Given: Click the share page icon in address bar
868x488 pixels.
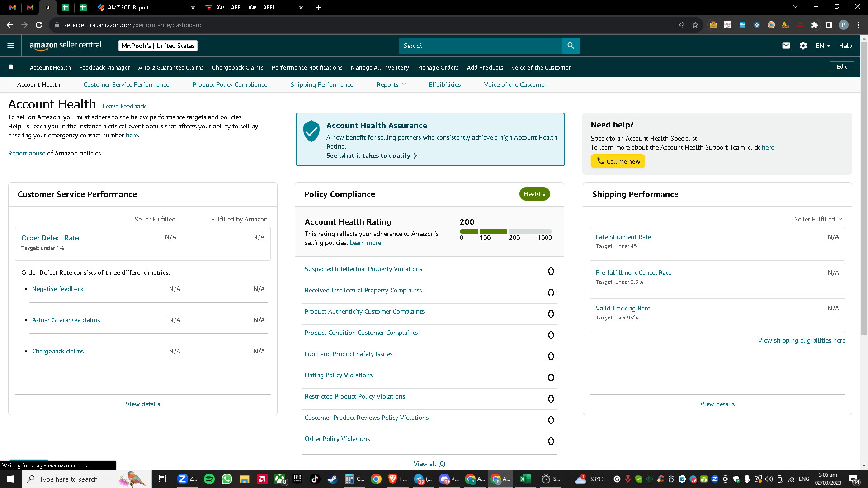Looking at the screenshot, I should pos(681,25).
